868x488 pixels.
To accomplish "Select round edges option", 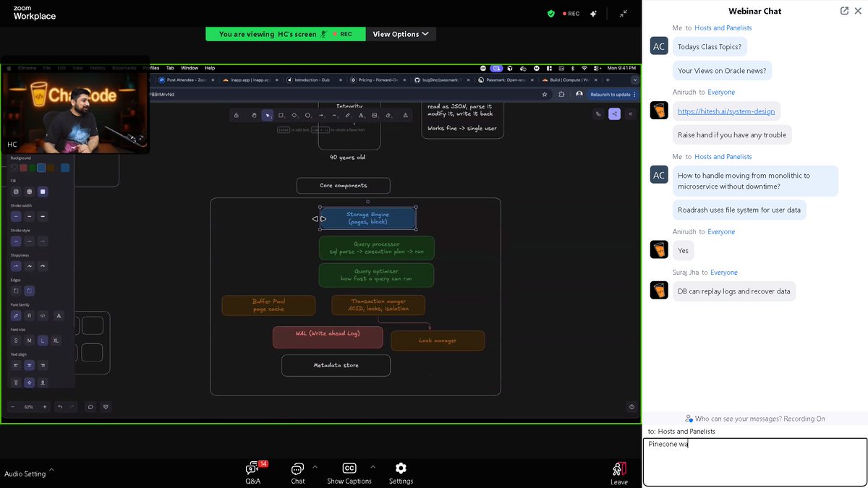I will 29,291.
